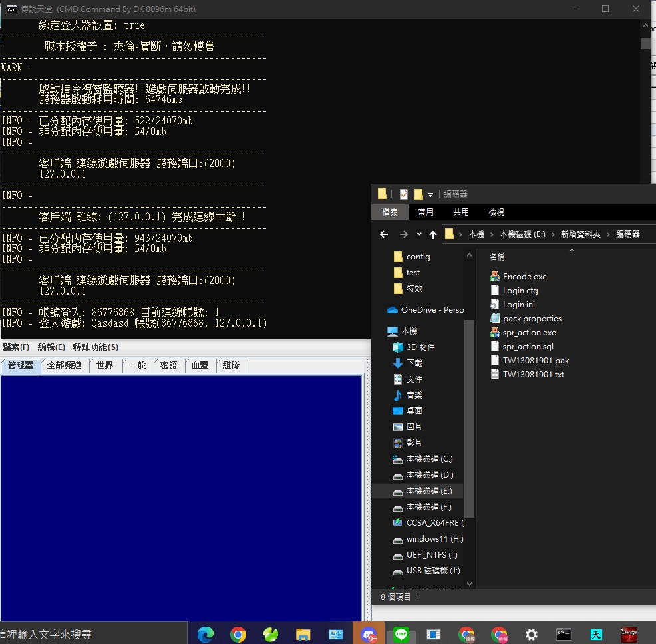Click the Windows taskbar search box
This screenshot has width=656, height=644.
click(93, 635)
